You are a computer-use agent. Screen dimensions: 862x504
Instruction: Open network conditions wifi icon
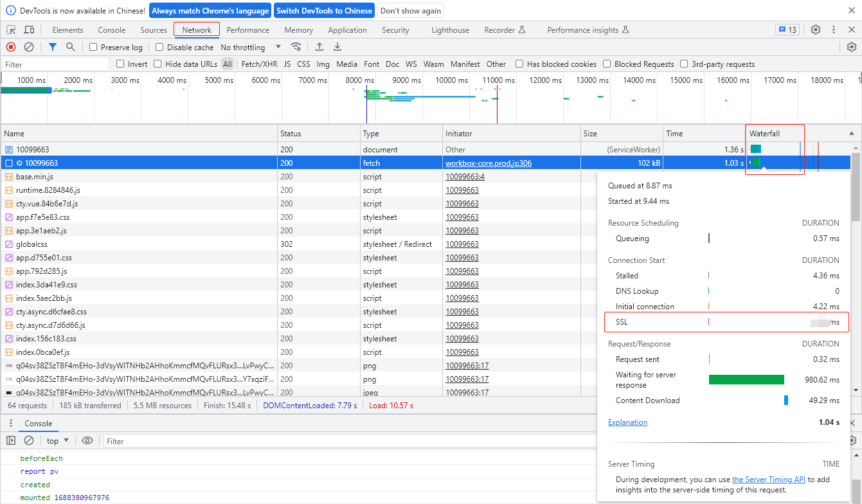tap(296, 47)
